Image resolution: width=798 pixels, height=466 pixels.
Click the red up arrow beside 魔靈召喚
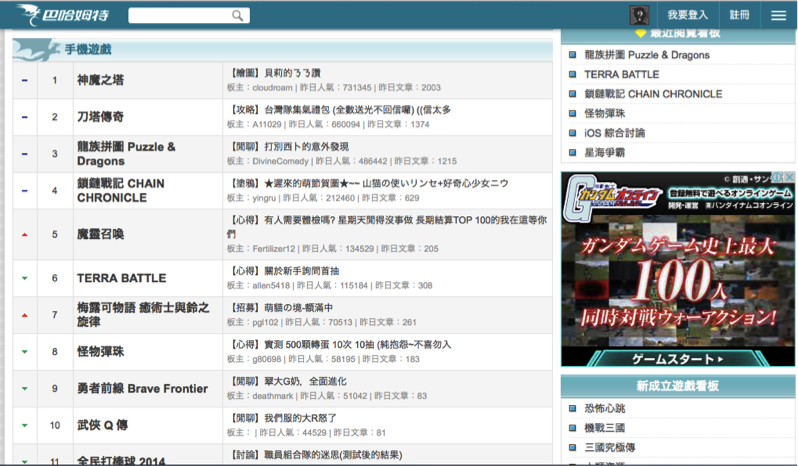point(24,235)
